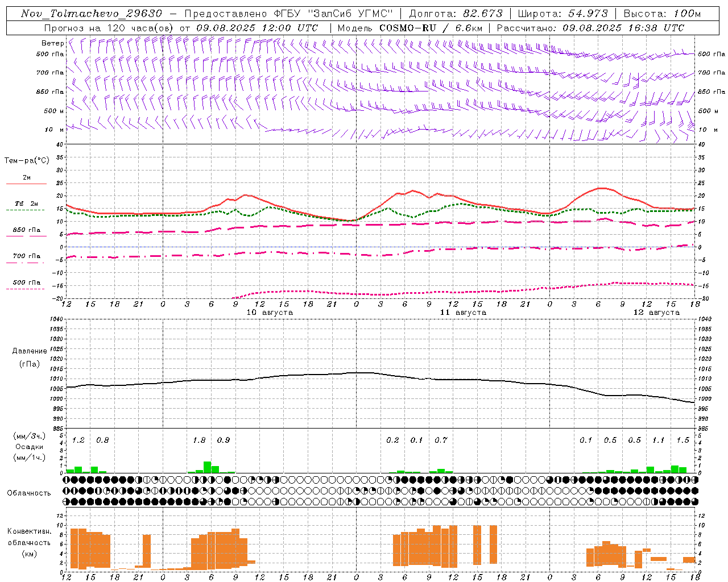728x582 pixels.
Task: Click the 'Облачность' cloud cover label
Action: 29,493
